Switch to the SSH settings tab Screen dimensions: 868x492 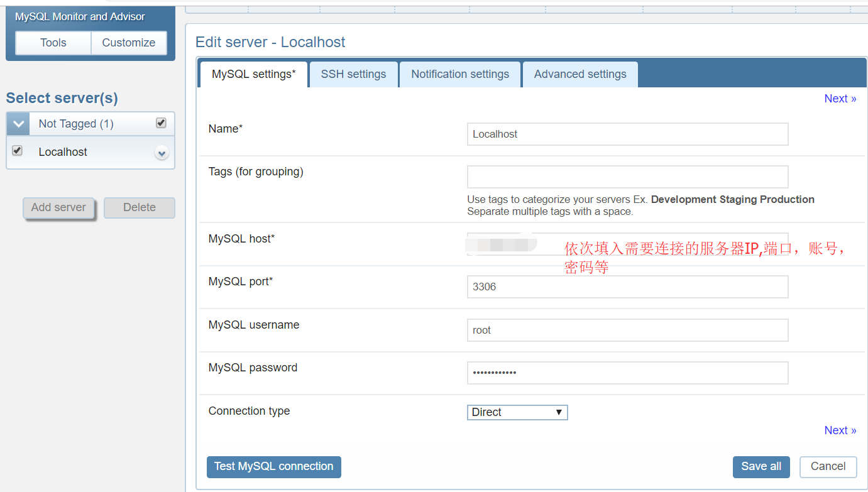click(353, 74)
